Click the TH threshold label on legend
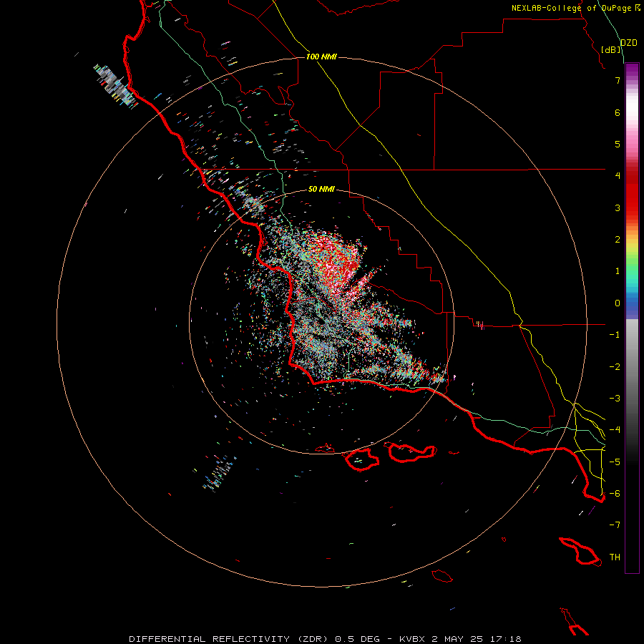Image resolution: width=644 pixels, height=644 pixels. click(x=615, y=557)
